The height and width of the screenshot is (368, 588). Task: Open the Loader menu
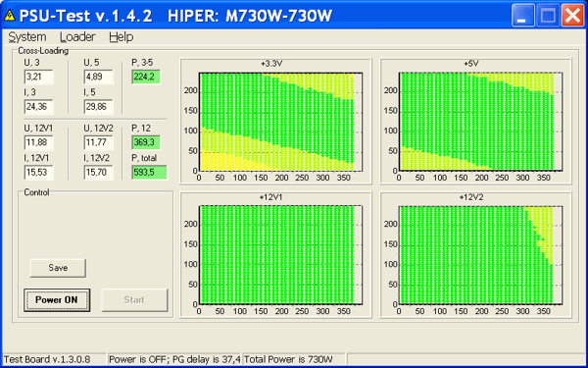click(x=77, y=37)
